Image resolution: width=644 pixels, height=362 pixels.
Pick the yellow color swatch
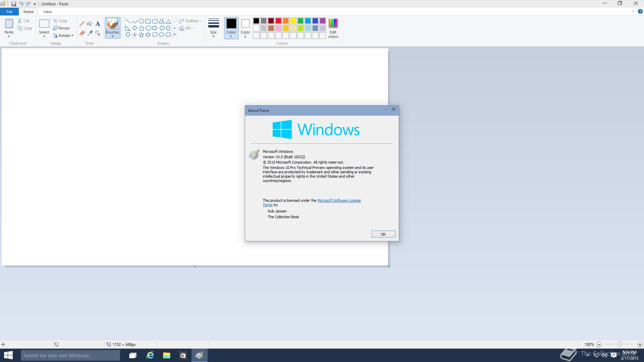pos(293,21)
